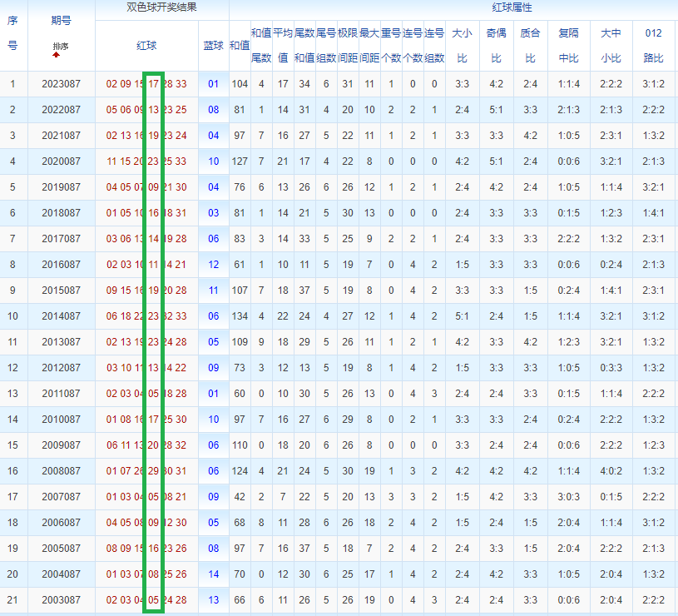
Task: Open issue number 2023087
Action: (61, 84)
